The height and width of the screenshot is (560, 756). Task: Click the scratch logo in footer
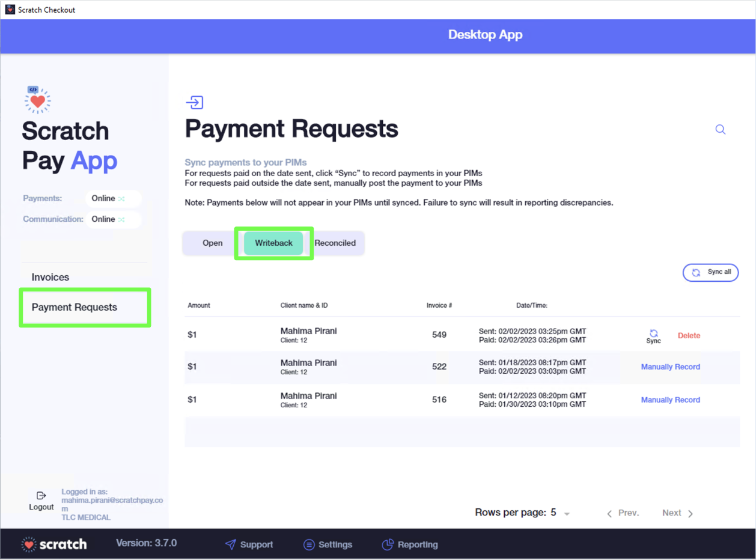point(54,544)
